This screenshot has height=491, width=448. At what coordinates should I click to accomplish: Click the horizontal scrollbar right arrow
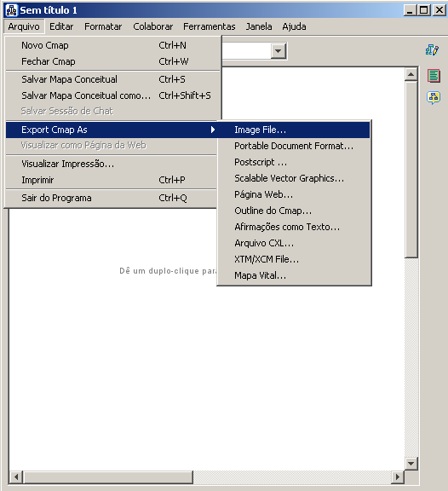(x=397, y=477)
